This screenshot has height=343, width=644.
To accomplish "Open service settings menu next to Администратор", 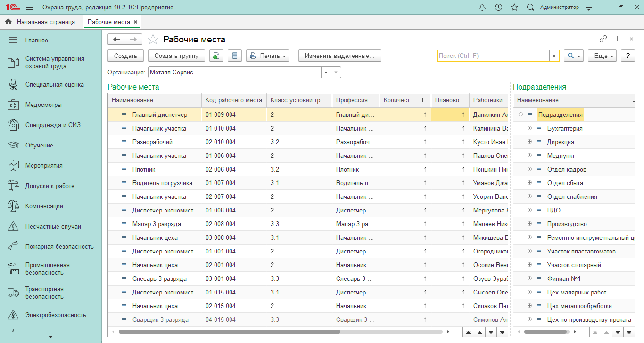I will coord(588,8).
